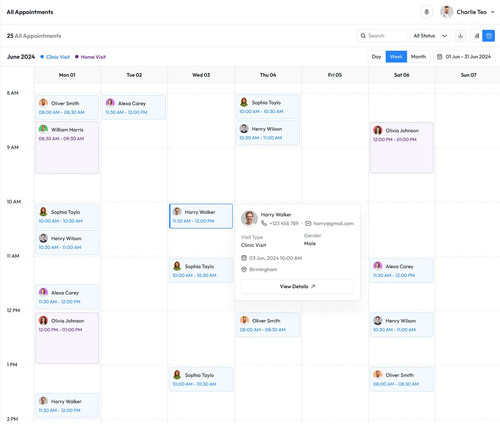Screen dimensions: 500x424
Task: Click the 'Birmingham' location text
Action: pos(263,269)
